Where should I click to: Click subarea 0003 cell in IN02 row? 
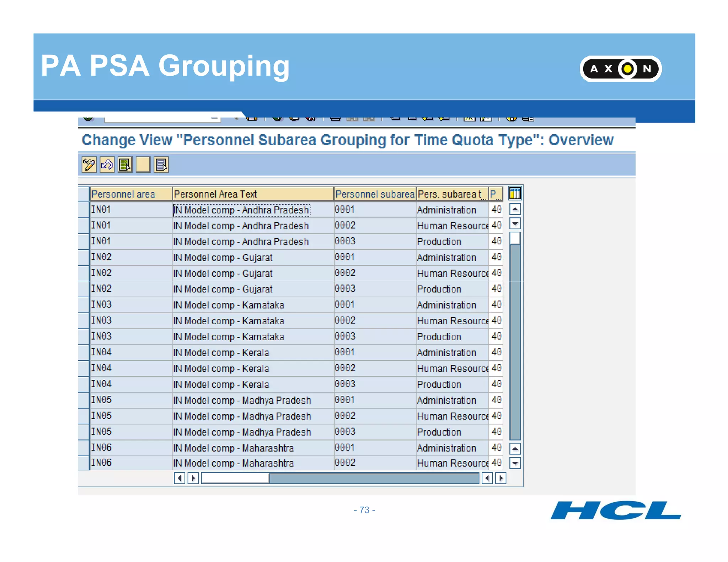click(x=375, y=289)
